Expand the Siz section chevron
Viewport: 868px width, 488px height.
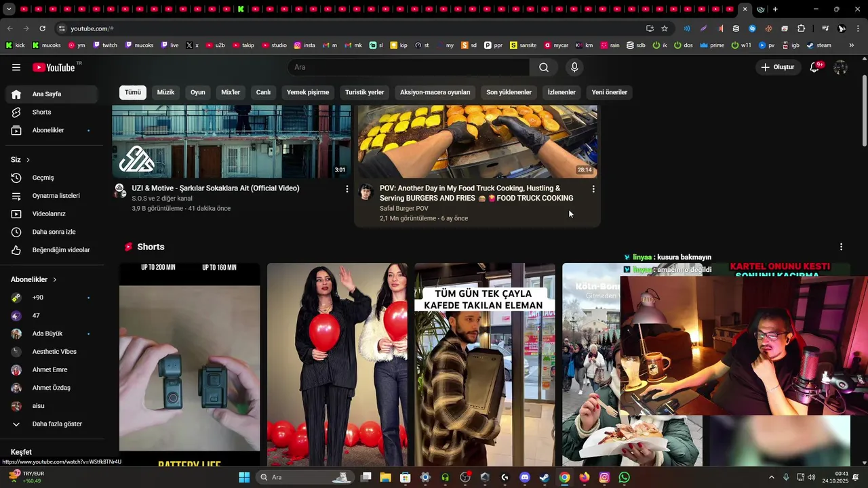pos(28,160)
